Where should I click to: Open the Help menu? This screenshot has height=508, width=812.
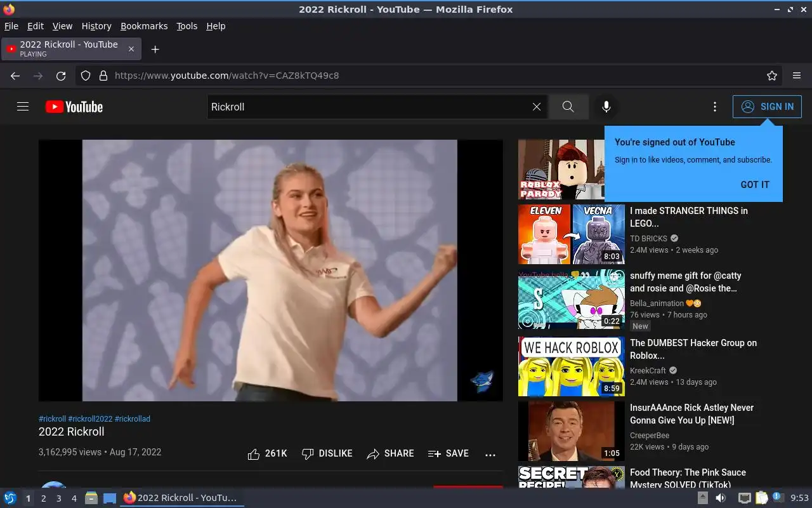(216, 26)
